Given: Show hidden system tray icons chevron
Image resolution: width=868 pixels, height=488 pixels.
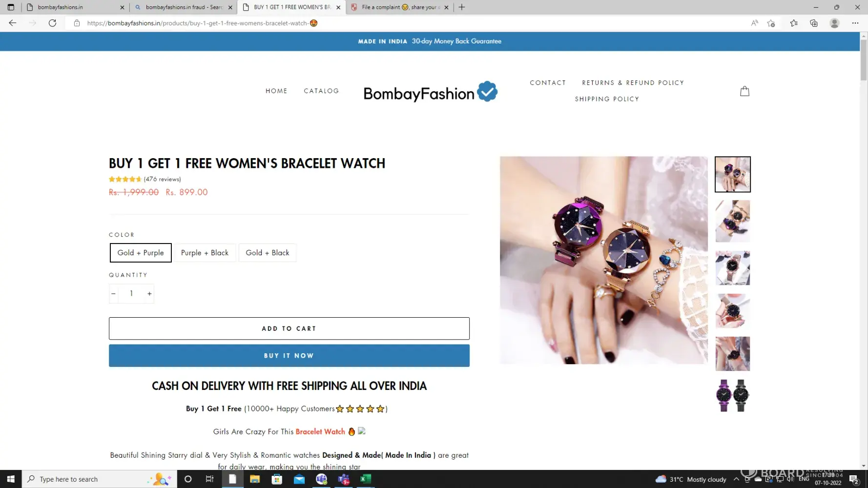Looking at the screenshot, I should pos(736,479).
